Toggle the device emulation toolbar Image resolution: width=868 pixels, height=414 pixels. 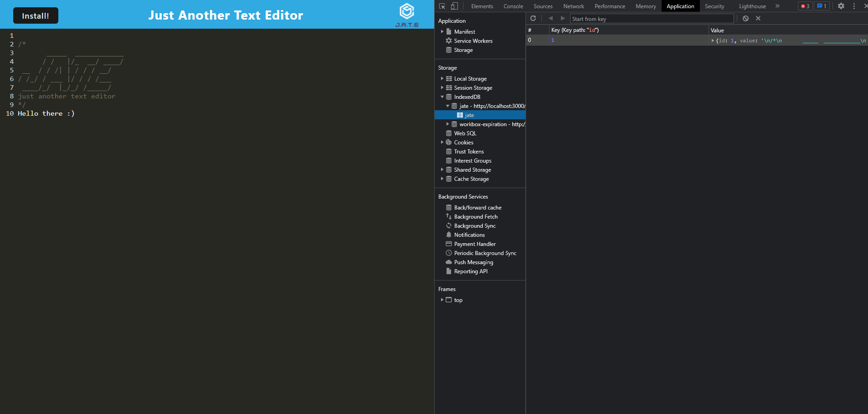pyautogui.click(x=454, y=6)
